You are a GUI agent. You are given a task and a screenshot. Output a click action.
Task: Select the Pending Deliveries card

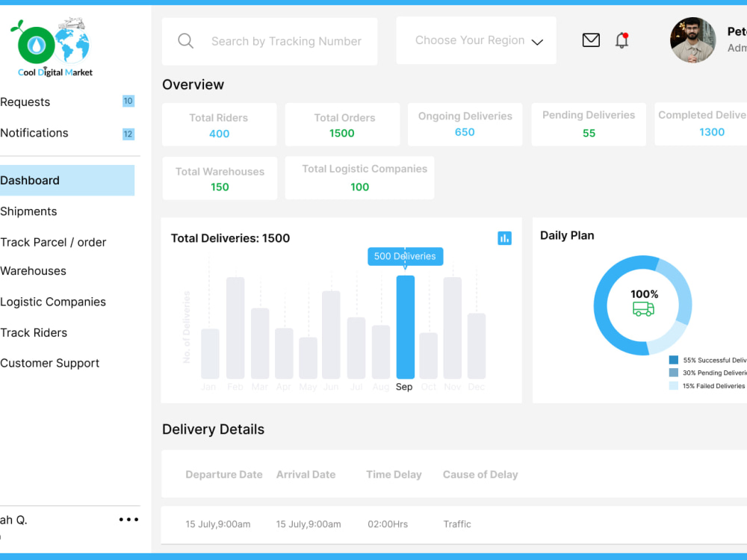[589, 125]
